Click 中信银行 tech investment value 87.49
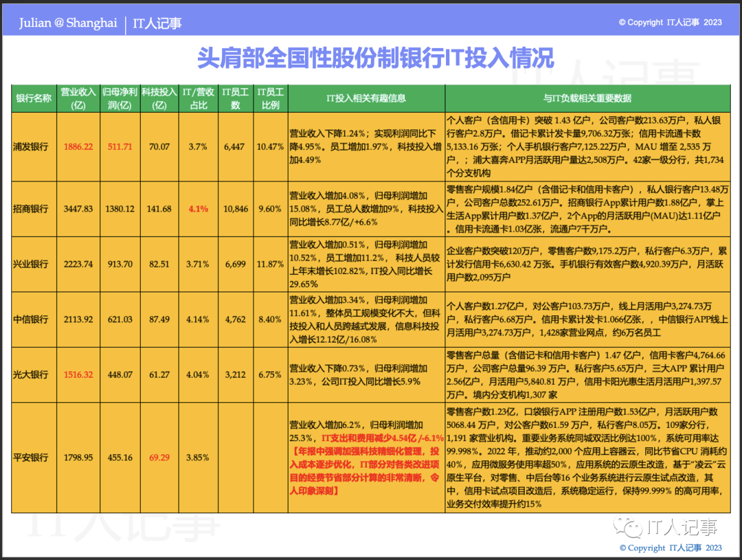742x560 pixels. (x=159, y=320)
